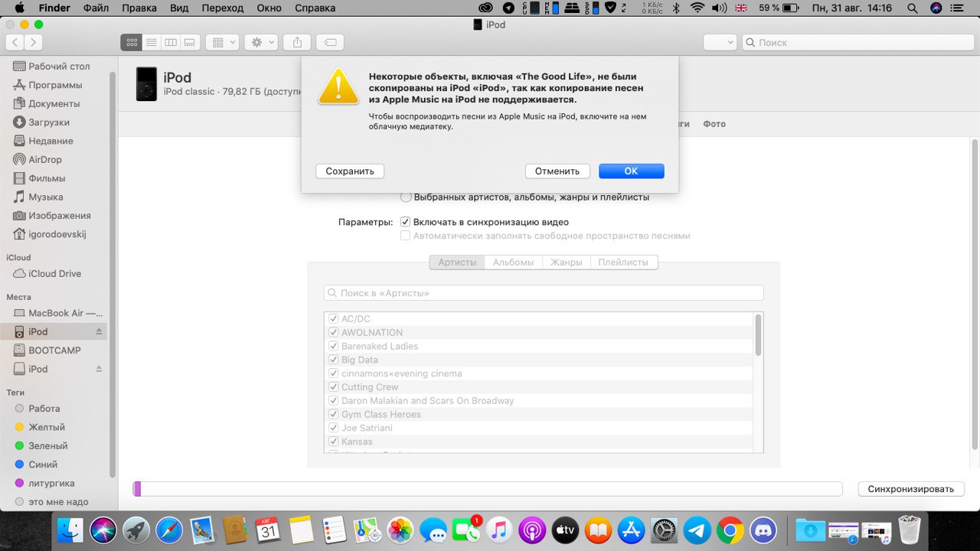Viewport: 980px width, 551px height.
Task: Toggle the Kansas artist checkbox
Action: tap(334, 442)
